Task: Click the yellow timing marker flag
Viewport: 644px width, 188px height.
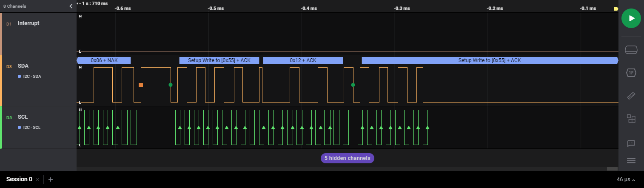Action: 616,9
